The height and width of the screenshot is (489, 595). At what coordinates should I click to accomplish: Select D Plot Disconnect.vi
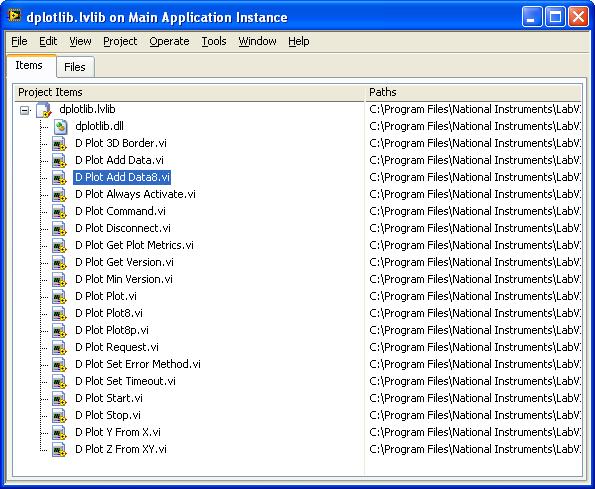(x=123, y=228)
